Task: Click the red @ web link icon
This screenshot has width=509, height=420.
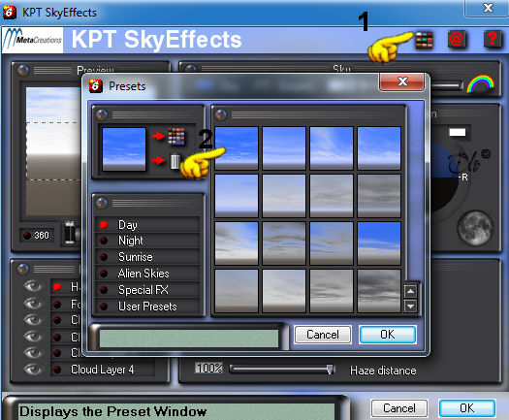Action: pyautogui.click(x=457, y=40)
